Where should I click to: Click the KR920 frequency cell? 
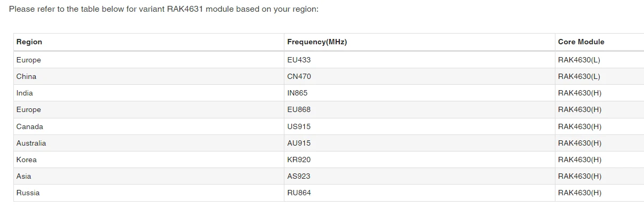(x=299, y=160)
